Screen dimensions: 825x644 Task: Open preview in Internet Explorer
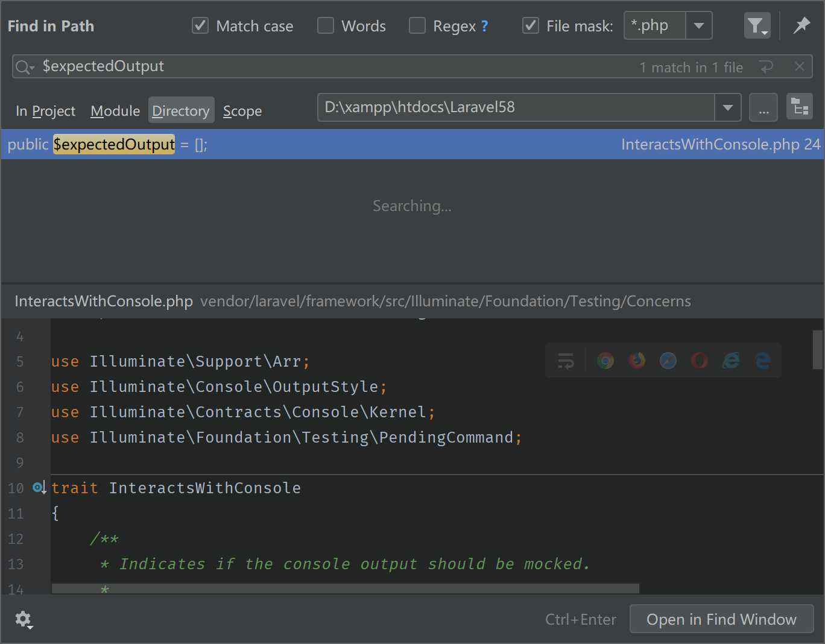(731, 361)
